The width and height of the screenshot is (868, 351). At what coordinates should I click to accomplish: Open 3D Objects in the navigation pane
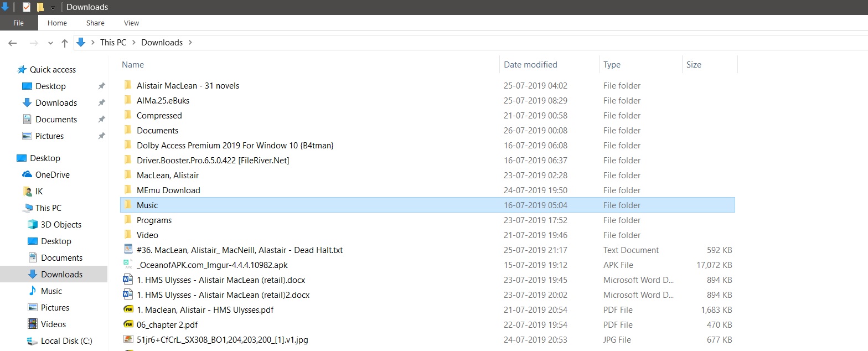coord(61,225)
